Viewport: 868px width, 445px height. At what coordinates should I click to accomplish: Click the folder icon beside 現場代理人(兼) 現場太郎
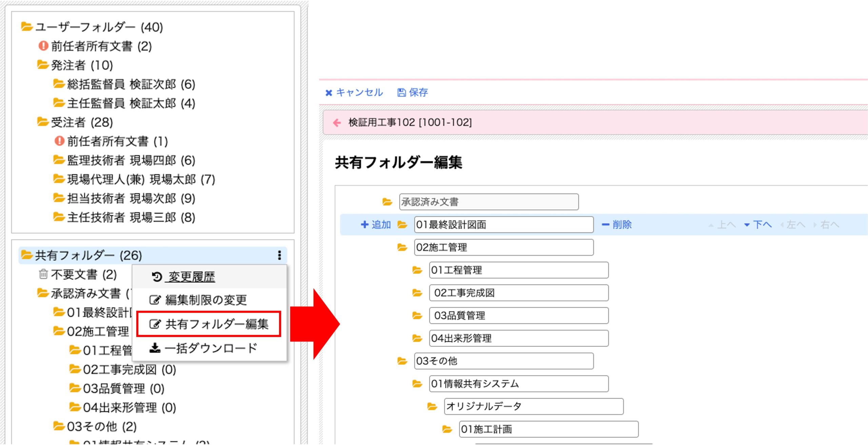(x=59, y=179)
